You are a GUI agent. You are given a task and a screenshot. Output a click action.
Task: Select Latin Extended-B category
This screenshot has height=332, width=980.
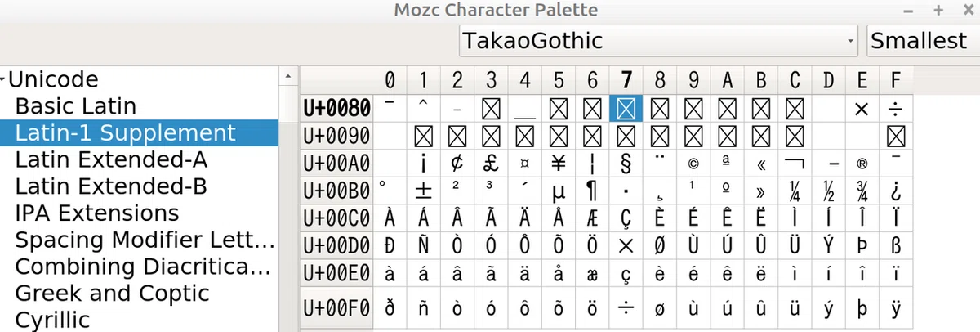point(111,186)
